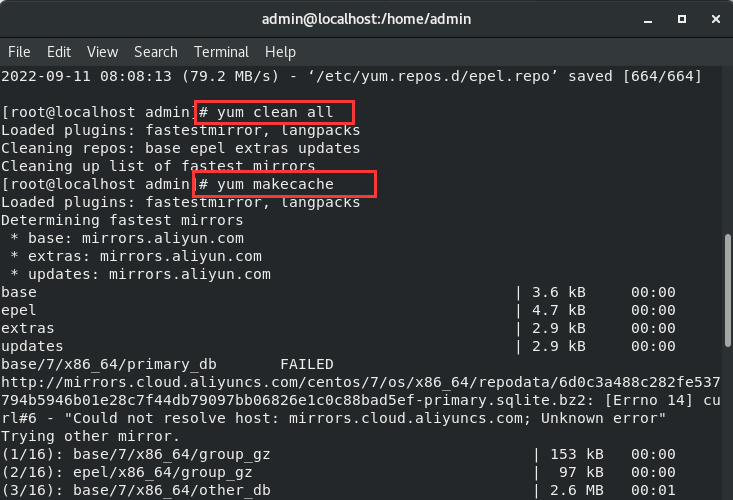Open the Terminal menu
Viewport: 733px width, 500px height.
(221, 52)
